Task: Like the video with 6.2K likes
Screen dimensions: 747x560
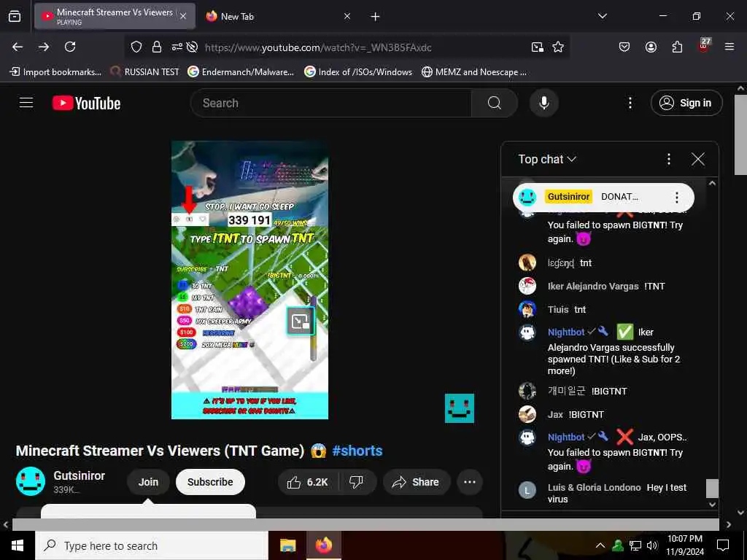Action: tap(308, 482)
